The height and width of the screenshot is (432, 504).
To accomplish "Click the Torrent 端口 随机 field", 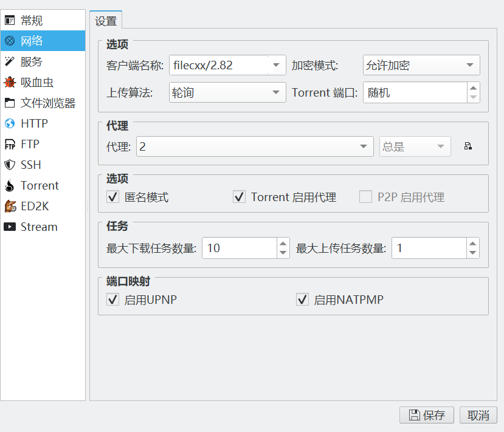I will [x=415, y=92].
